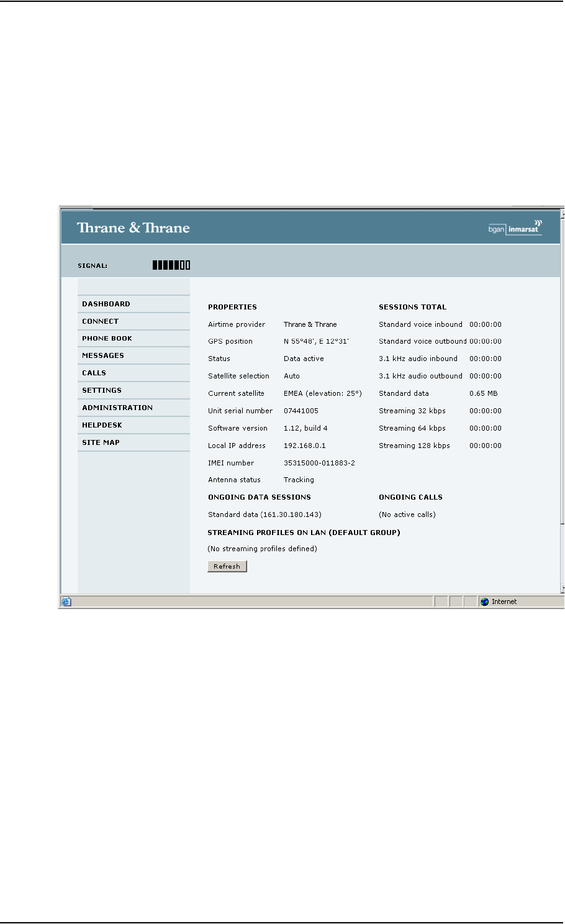
Task: Click the Internet zone status text
Action: tap(504, 602)
